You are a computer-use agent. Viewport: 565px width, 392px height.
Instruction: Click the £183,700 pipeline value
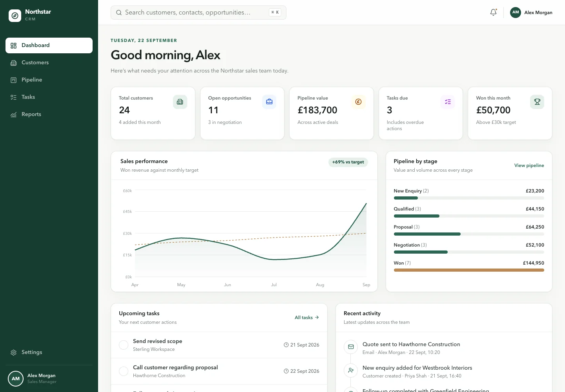point(317,110)
